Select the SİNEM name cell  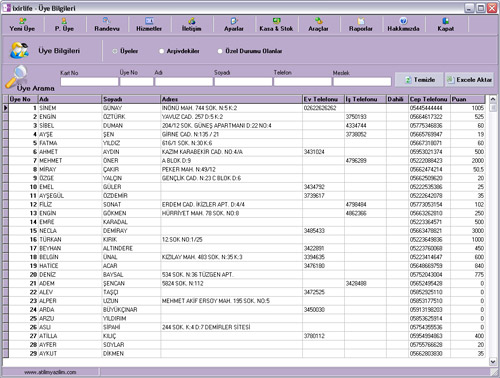(70, 108)
